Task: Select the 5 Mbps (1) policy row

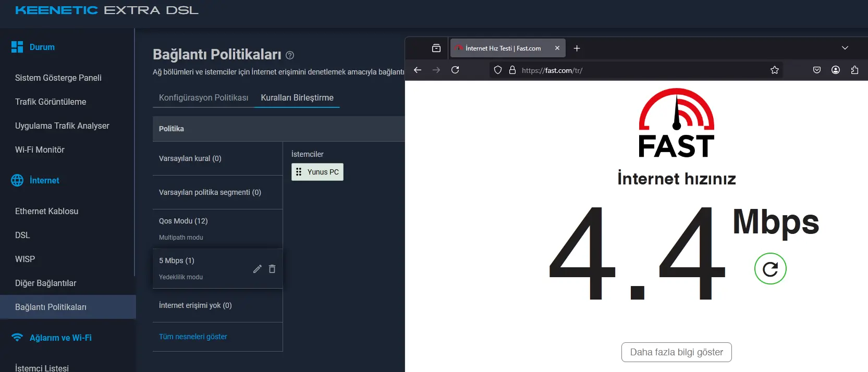Action: tap(217, 269)
